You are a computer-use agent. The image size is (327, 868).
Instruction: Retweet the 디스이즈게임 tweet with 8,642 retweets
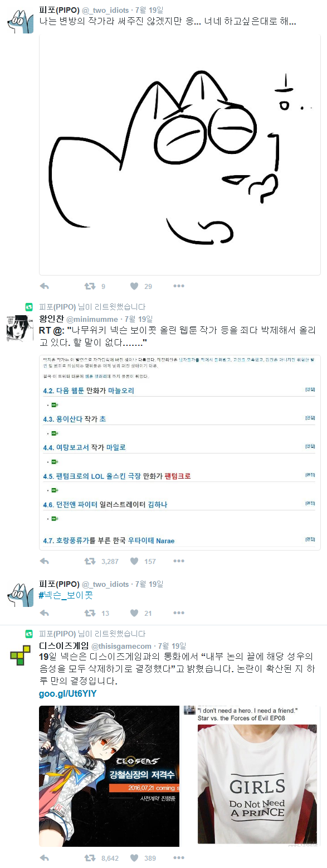click(x=89, y=858)
